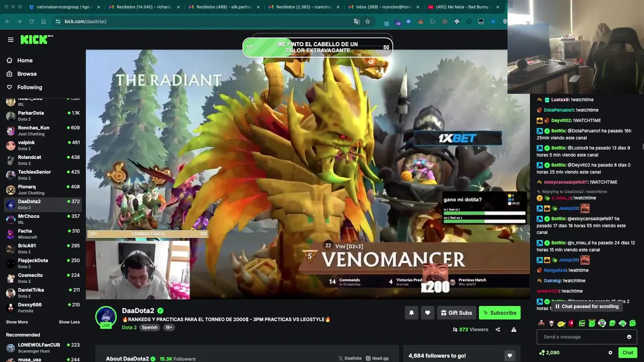This screenshot has height=362, width=644.
Task: Click the browser home icon
Action: 43,22
